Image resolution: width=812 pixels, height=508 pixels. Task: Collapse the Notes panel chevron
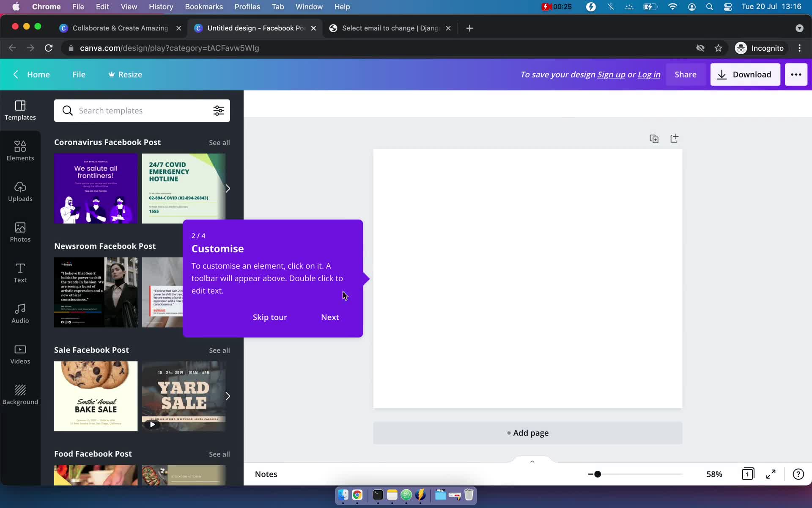click(x=532, y=461)
